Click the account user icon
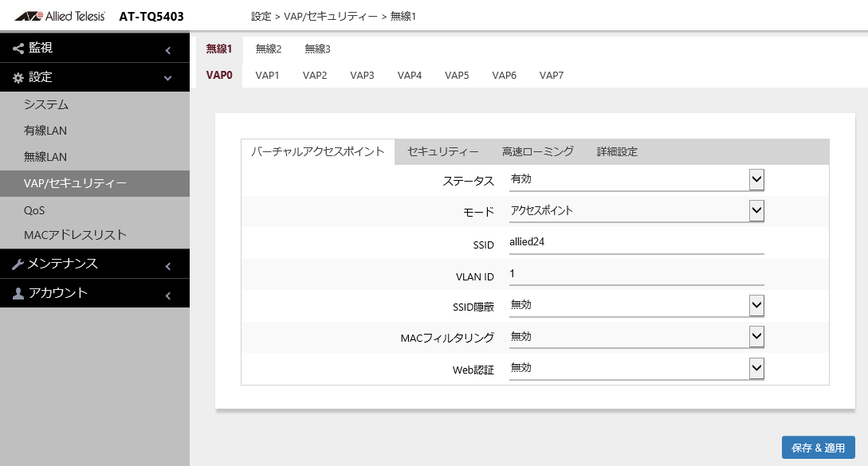Image resolution: width=868 pixels, height=466 pixels. 18,294
